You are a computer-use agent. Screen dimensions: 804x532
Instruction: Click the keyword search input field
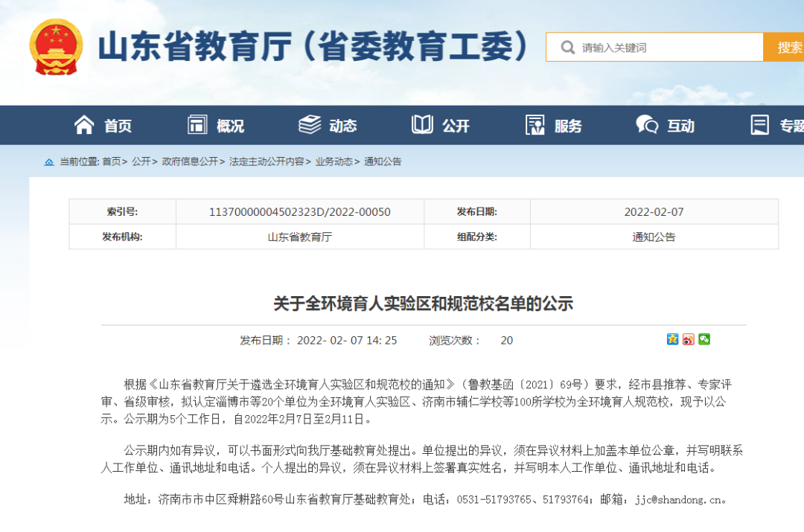pyautogui.click(x=655, y=46)
